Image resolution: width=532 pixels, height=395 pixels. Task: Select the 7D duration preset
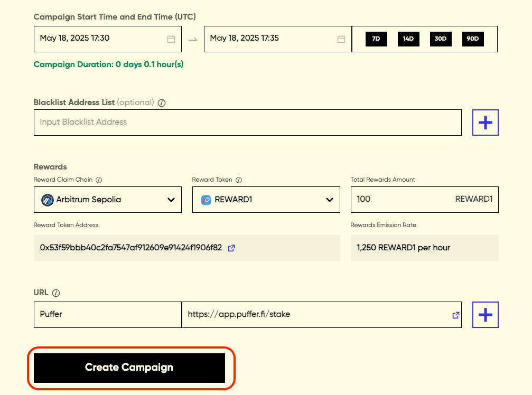[376, 39]
